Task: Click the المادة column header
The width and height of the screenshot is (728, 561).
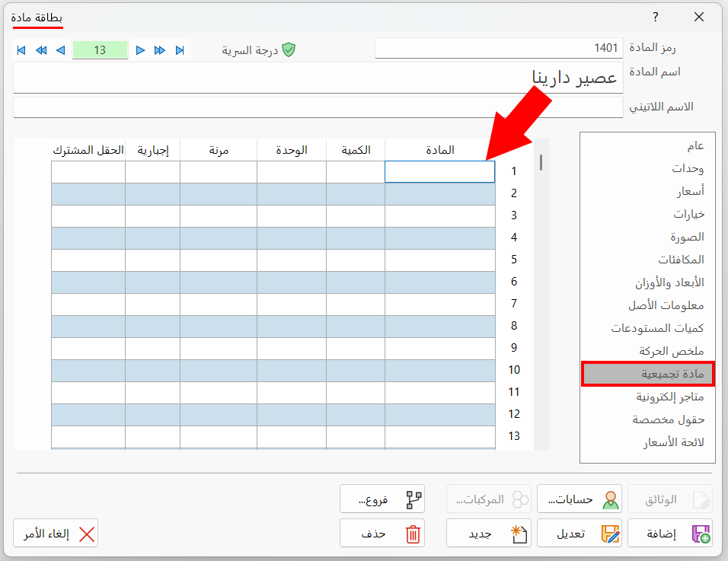Action: pyautogui.click(x=439, y=150)
